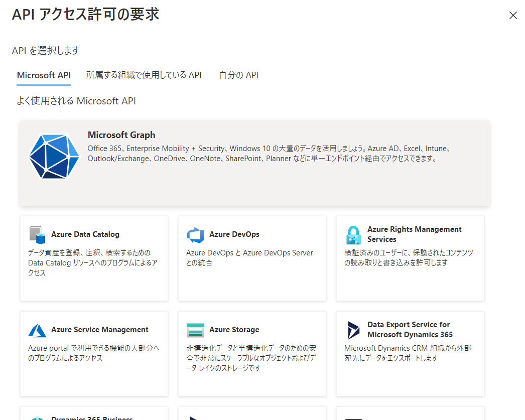Viewport: 525px width, 420px height.
Task: Switch to the Microsoft API tab
Action: [x=44, y=75]
